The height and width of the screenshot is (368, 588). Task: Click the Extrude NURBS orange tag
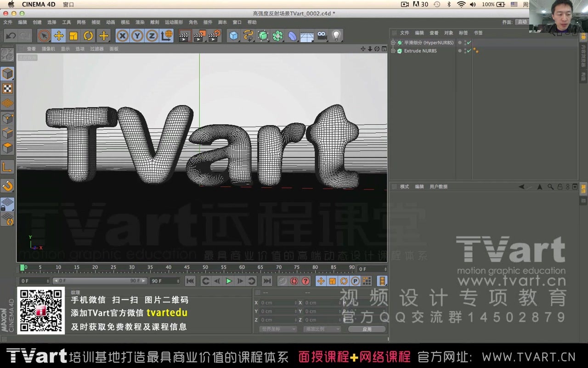pos(476,51)
